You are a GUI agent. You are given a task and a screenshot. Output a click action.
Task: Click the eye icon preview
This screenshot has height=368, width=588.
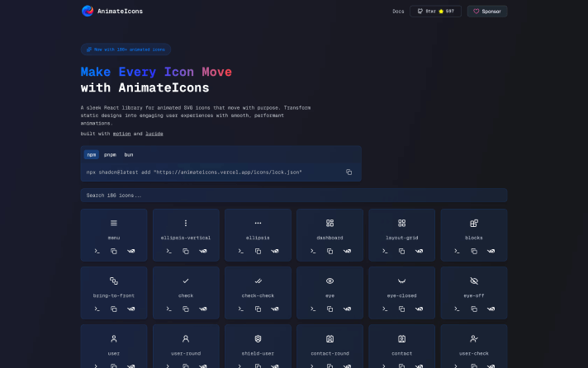click(x=330, y=281)
